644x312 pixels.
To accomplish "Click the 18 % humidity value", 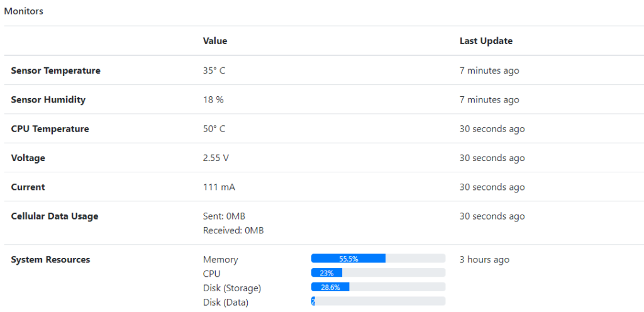I will (x=213, y=100).
